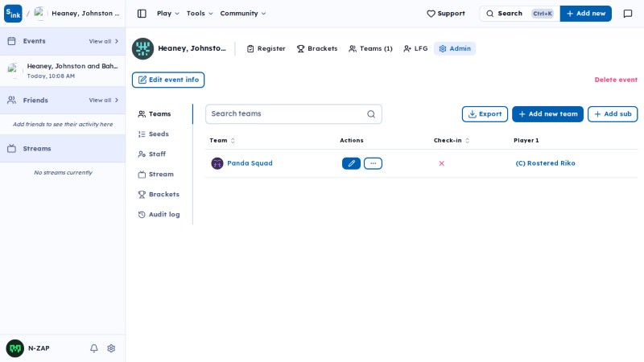The height and width of the screenshot is (362, 644).
Task: Open the Heaney, Johnston event in sidebar
Action: pos(63,71)
